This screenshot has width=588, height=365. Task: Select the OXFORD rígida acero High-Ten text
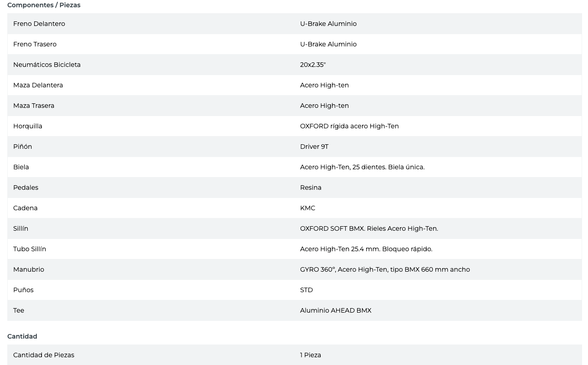[349, 126]
